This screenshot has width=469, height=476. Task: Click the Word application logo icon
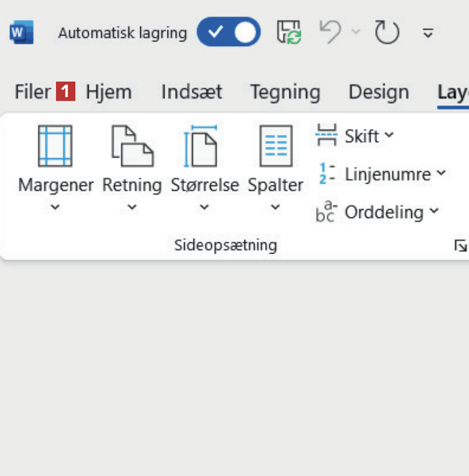21,33
